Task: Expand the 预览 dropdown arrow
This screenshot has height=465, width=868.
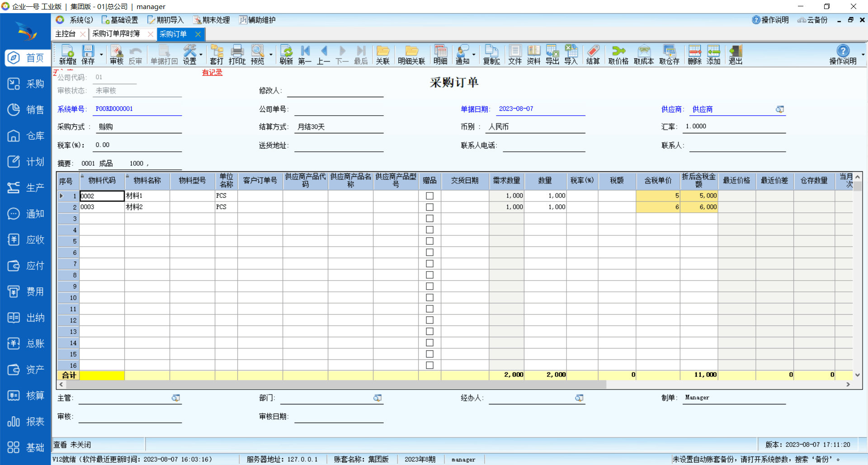Action: point(271,55)
